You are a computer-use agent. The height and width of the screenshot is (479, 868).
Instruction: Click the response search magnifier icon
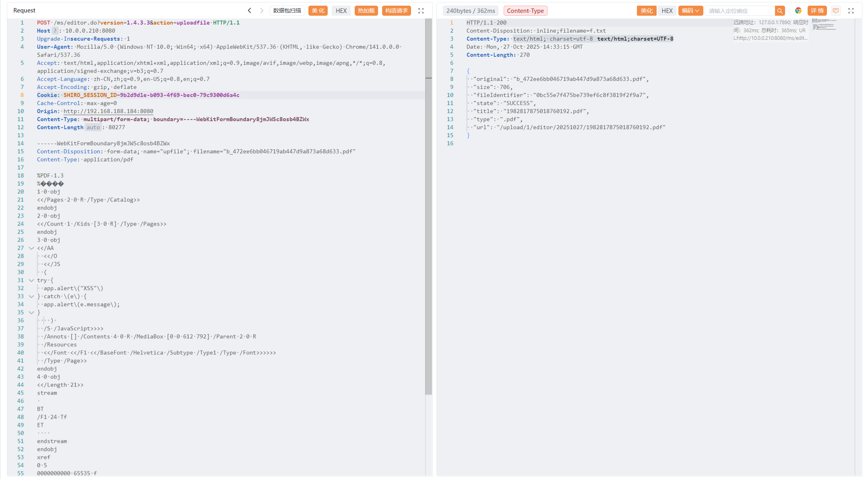(780, 11)
